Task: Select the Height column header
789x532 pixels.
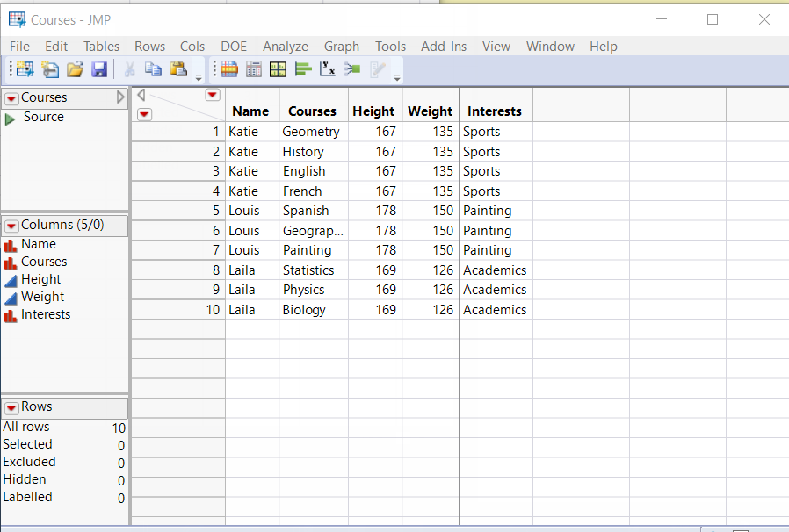Action: (x=373, y=111)
